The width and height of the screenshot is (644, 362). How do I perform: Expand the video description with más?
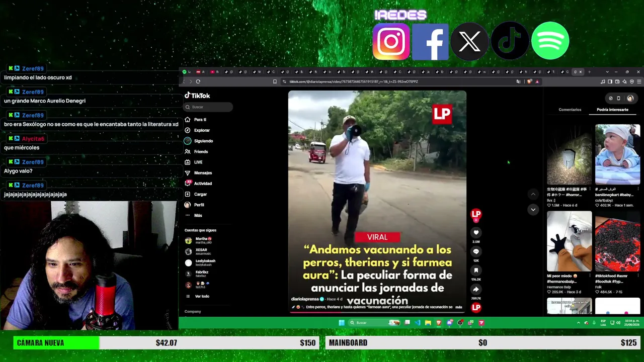pyautogui.click(x=458, y=307)
